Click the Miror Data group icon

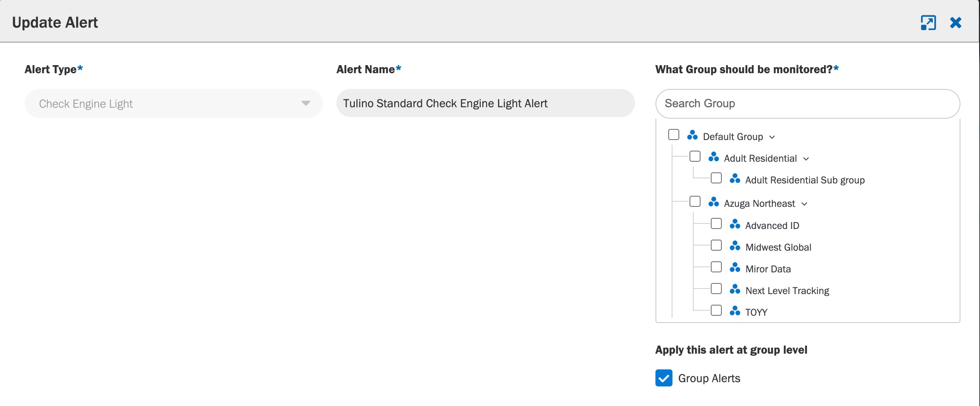[x=735, y=268]
